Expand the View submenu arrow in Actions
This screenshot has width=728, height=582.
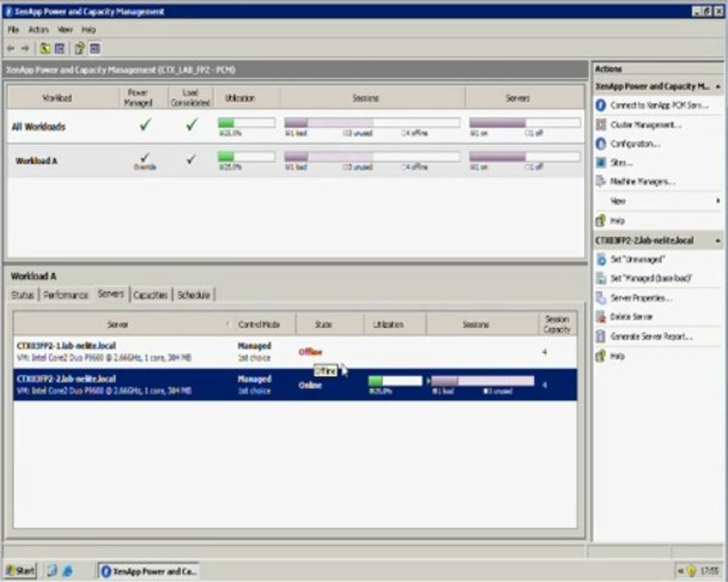coord(717,200)
